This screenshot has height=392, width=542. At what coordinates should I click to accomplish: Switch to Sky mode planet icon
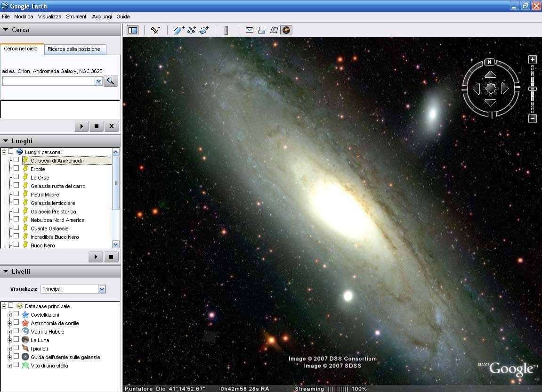(x=286, y=30)
